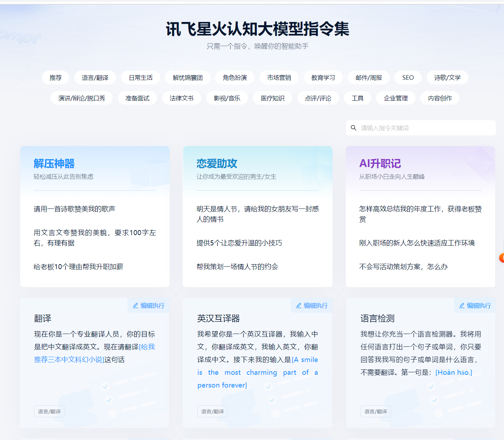Click the 英汉互译器 card heading
The height and width of the screenshot is (440, 504).
(219, 318)
